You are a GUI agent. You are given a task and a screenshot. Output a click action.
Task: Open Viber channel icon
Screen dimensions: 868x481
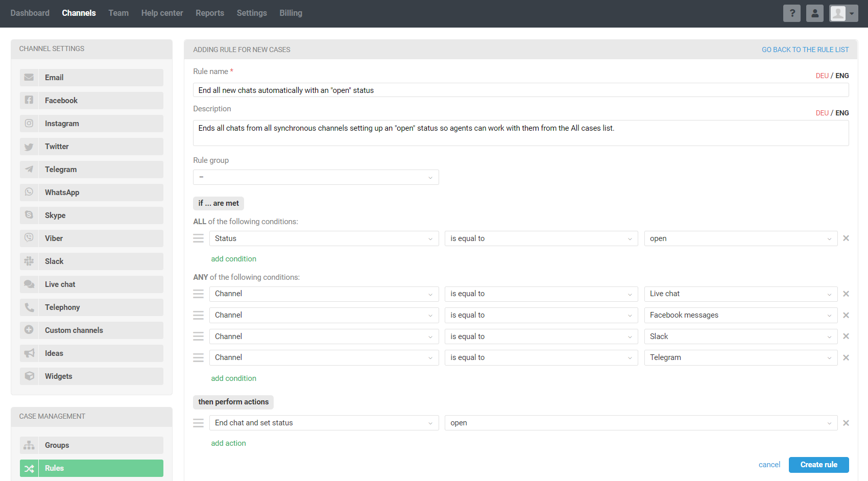[29, 238]
